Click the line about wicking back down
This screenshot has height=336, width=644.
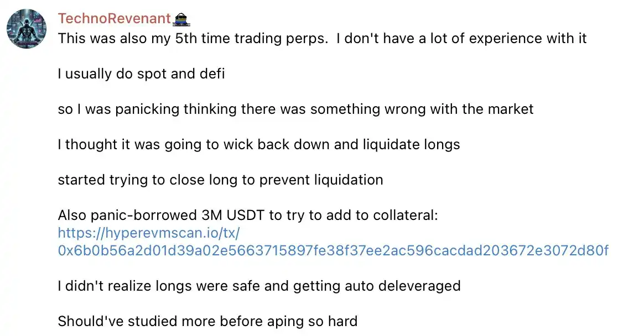click(258, 144)
